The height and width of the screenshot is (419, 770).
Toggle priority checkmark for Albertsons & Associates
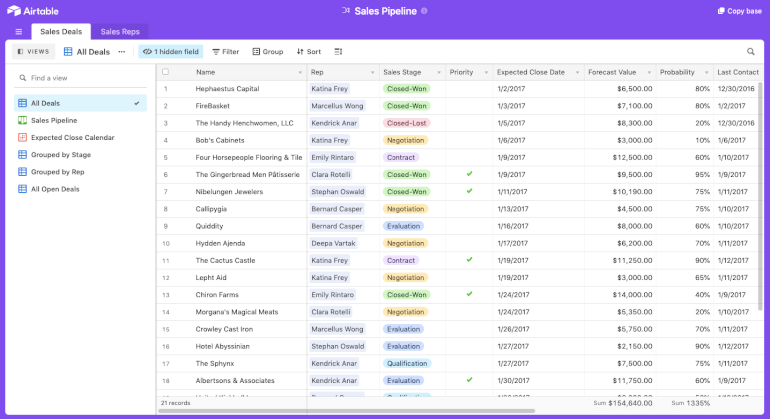469,380
